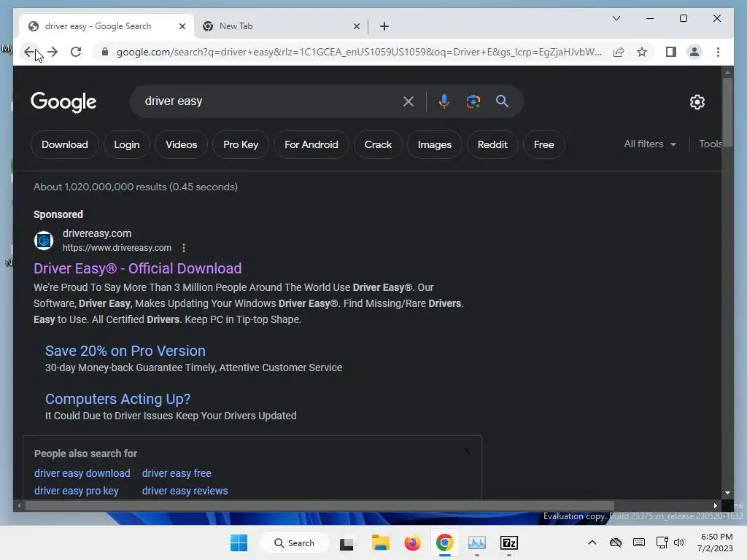The height and width of the screenshot is (560, 747).
Task: Open the taskbar Search box
Action: click(x=294, y=542)
